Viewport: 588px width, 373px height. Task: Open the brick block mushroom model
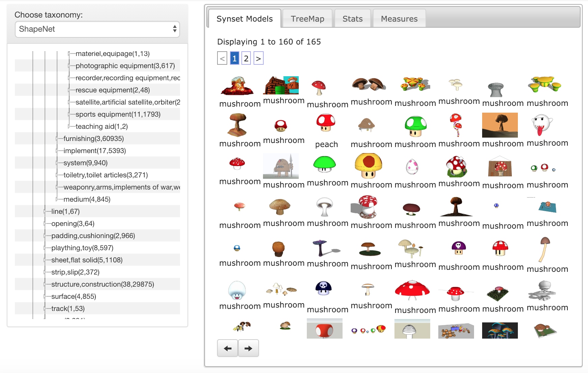point(281,85)
